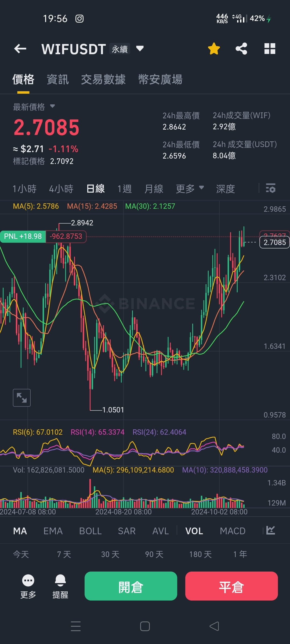Toggle the AVL indicator

tap(161, 531)
